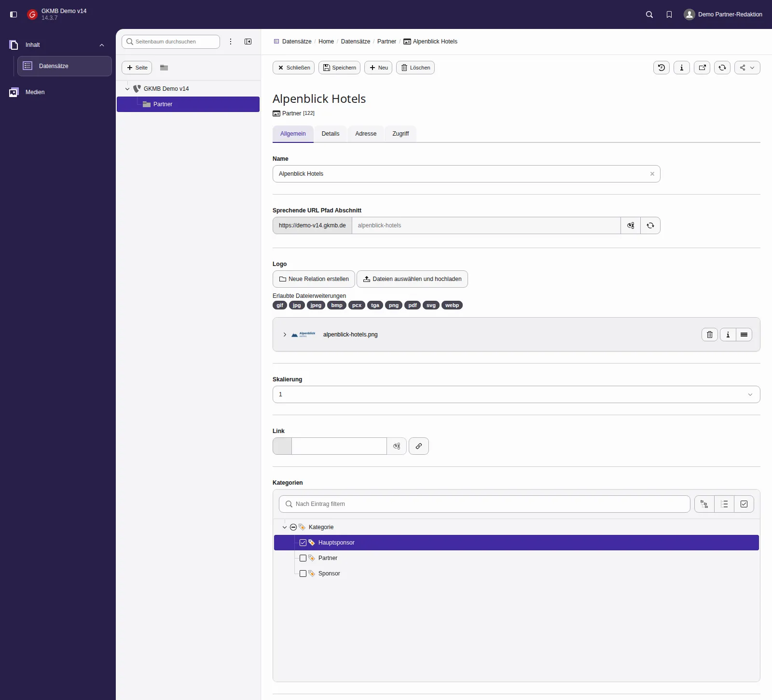772x700 pixels.
Task: Collapse the Kategorie tree node chevron
Action: [x=285, y=527]
